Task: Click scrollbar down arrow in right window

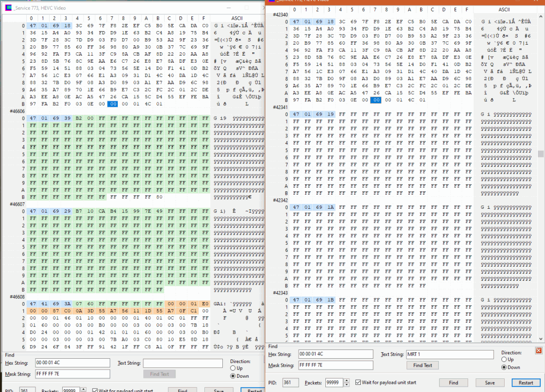Action: (x=541, y=339)
